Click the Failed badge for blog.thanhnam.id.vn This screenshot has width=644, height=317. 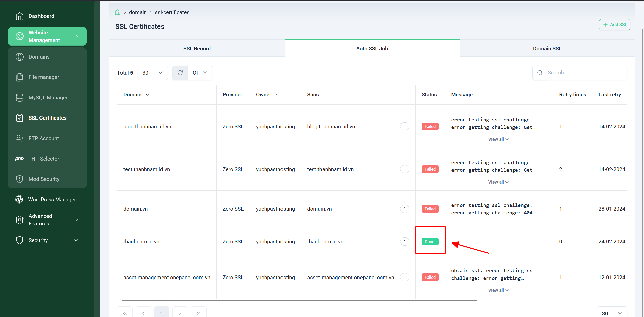point(430,126)
